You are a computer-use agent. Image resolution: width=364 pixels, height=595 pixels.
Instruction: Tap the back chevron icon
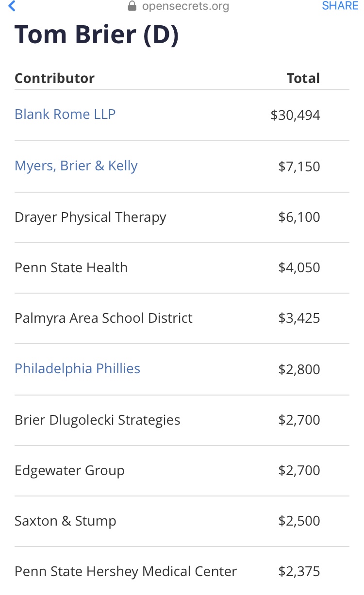(12, 6)
